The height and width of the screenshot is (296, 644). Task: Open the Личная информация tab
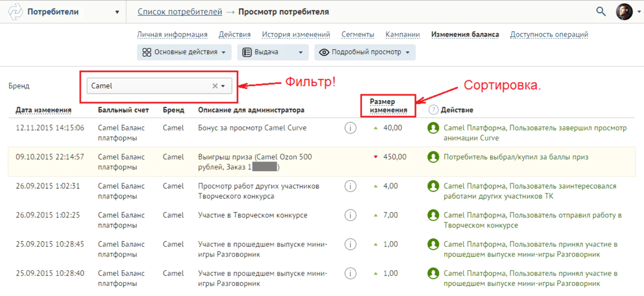[x=172, y=35]
